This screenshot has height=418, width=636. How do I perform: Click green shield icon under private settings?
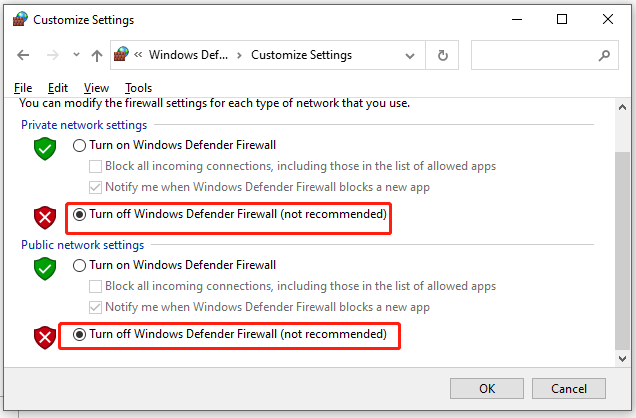(45, 148)
